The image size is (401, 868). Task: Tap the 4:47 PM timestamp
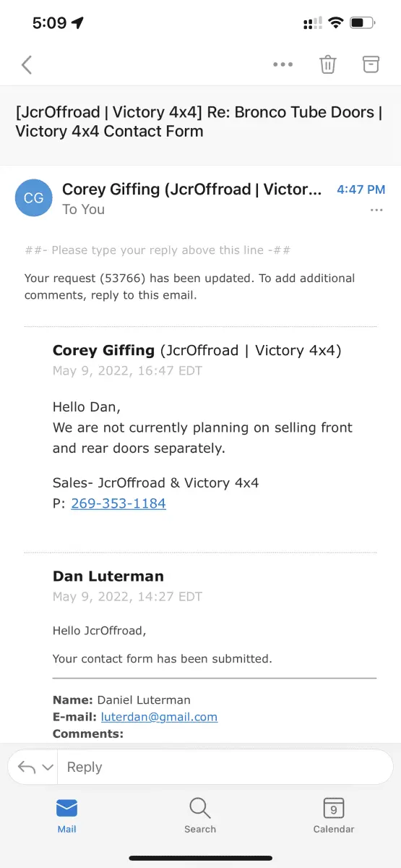[361, 190]
